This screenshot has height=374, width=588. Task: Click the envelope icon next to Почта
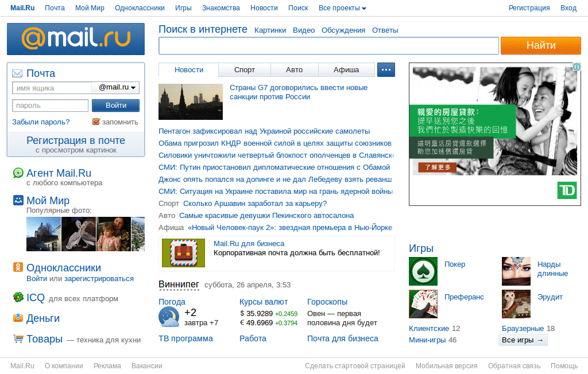point(17,73)
